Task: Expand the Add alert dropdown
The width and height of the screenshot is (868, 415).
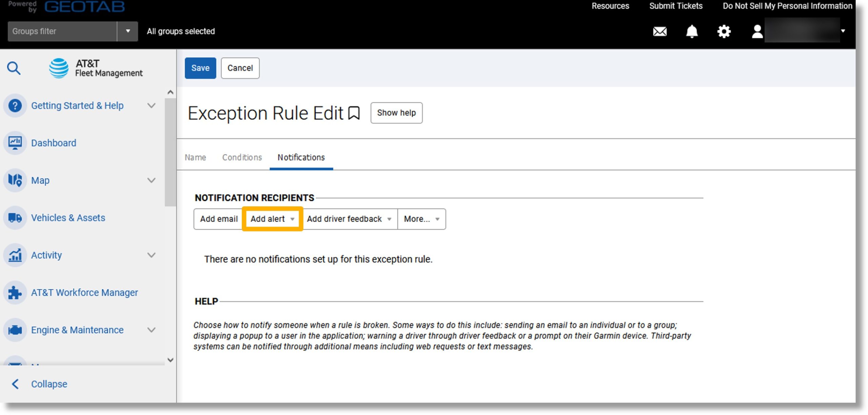Action: click(292, 219)
